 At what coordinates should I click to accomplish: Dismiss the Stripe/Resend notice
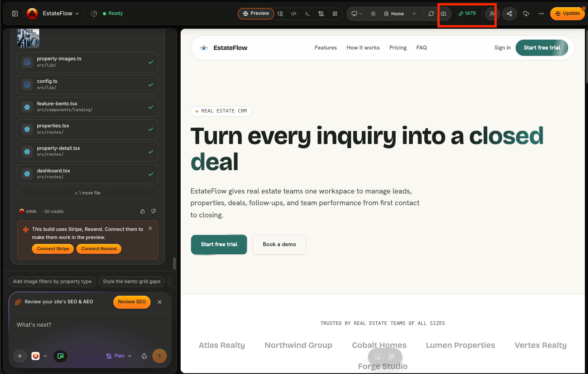click(x=150, y=229)
